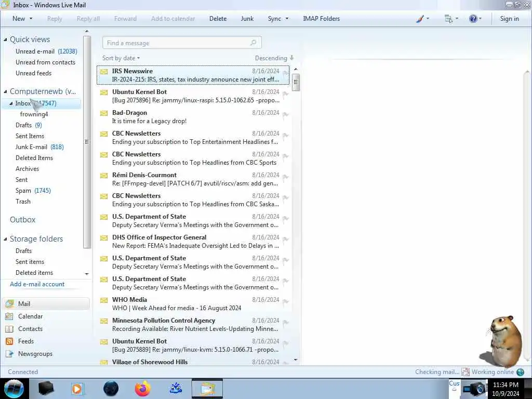Open the Feeds view icon

9,341
